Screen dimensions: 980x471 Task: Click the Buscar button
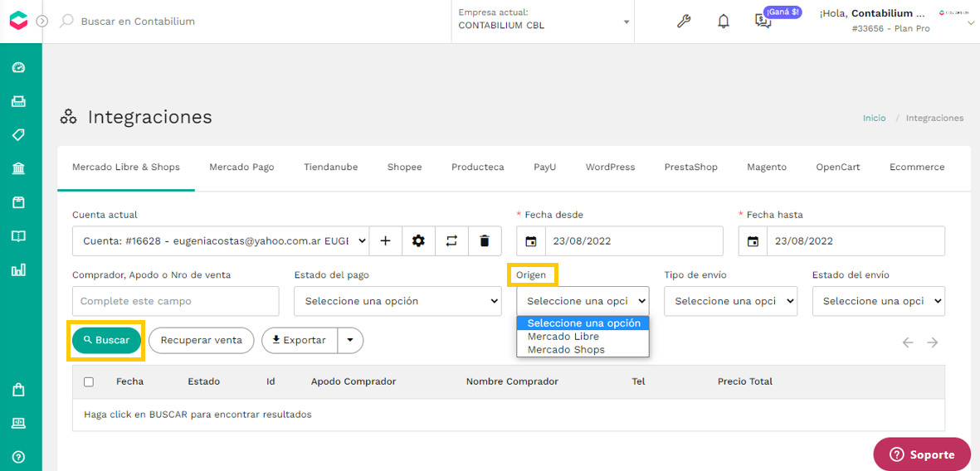point(106,341)
